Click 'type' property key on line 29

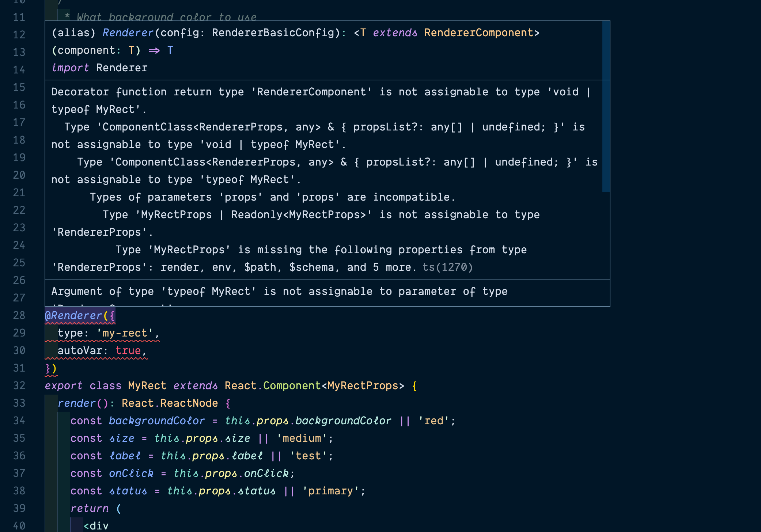(70, 333)
